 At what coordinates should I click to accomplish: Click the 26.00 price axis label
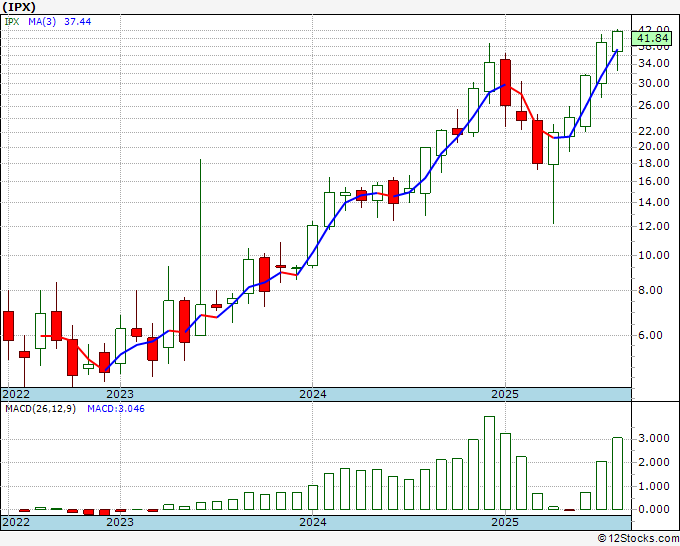pos(655,105)
